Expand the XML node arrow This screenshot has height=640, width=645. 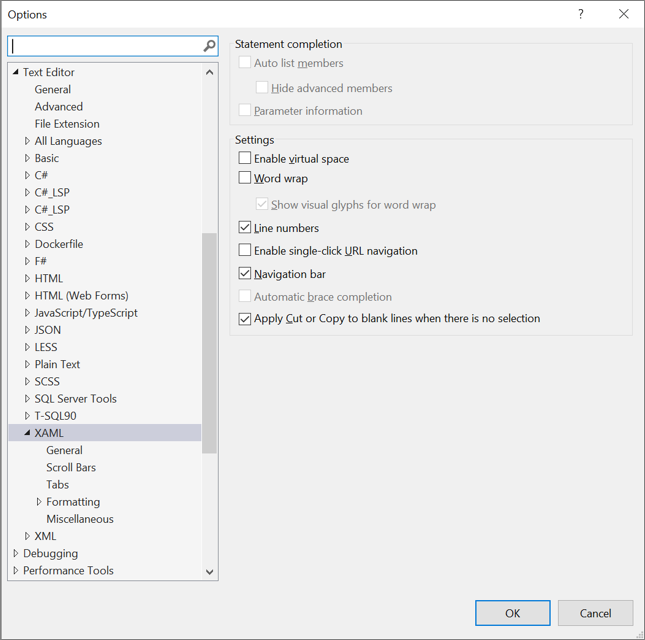point(27,536)
